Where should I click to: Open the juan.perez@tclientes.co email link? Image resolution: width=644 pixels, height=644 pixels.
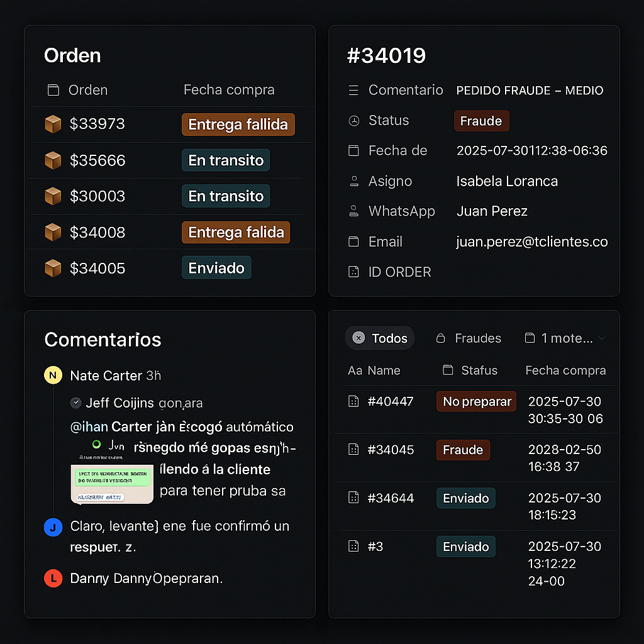[531, 241]
